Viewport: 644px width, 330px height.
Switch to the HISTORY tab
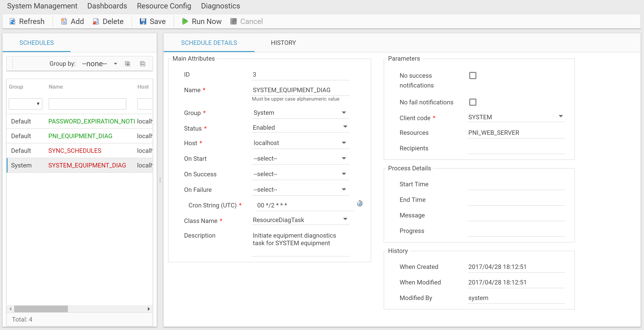click(x=283, y=43)
